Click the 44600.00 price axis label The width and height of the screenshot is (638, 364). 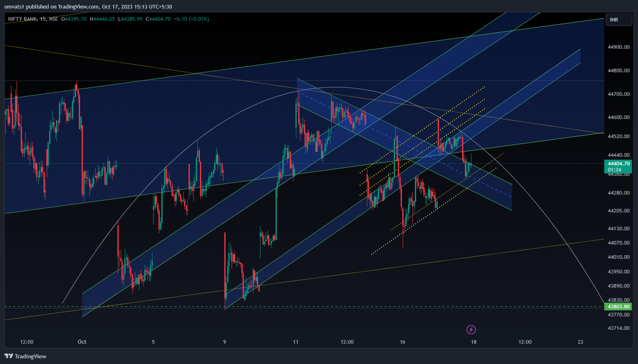[x=618, y=117]
